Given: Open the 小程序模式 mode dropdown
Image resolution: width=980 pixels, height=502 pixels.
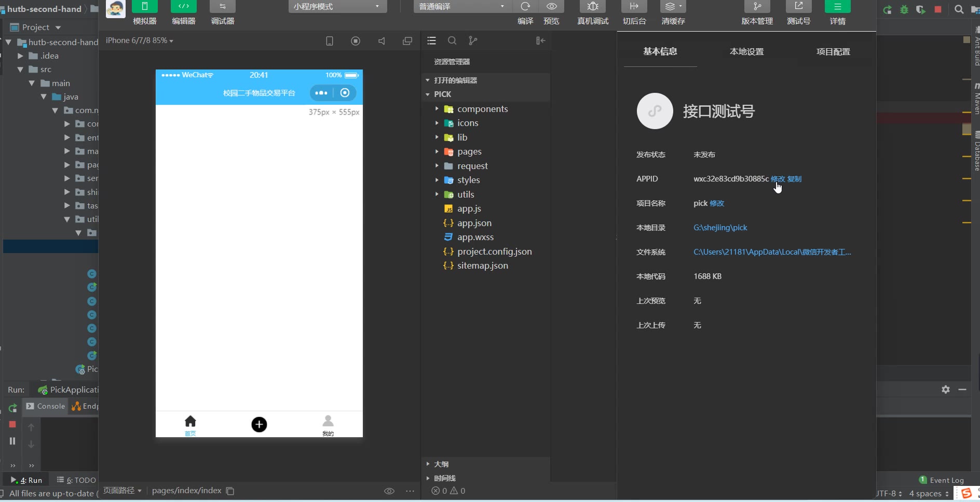Looking at the screenshot, I should (x=336, y=7).
